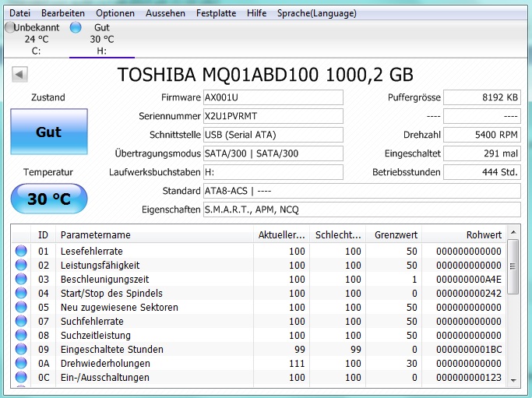Click the Schnittstelle field USB (Serial ATA)
Image resolution: width=532 pixels, height=398 pixels.
coord(273,135)
